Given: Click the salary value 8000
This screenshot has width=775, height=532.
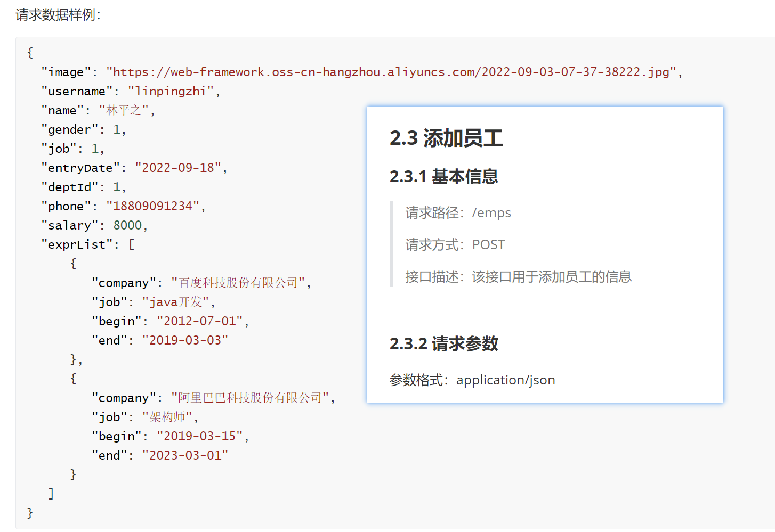Looking at the screenshot, I should (x=127, y=225).
